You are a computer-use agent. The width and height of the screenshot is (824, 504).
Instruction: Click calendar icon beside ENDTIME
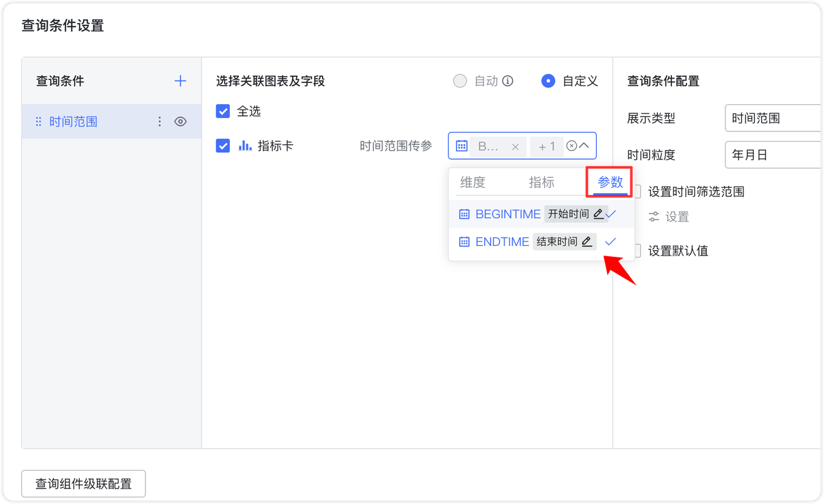[464, 242]
